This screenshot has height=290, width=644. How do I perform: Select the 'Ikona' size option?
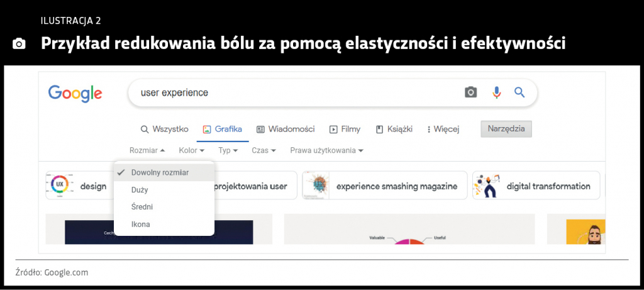tap(164, 225)
